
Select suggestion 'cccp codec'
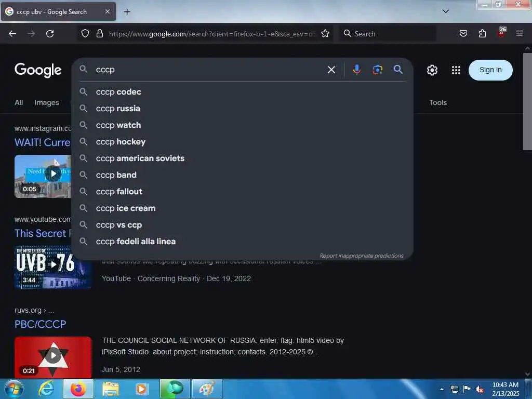(242, 91)
